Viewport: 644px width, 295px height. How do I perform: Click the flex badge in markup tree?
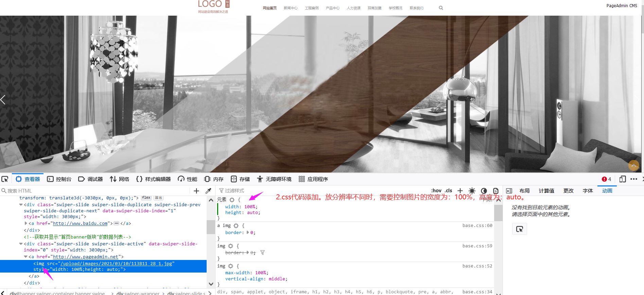pyautogui.click(x=146, y=198)
